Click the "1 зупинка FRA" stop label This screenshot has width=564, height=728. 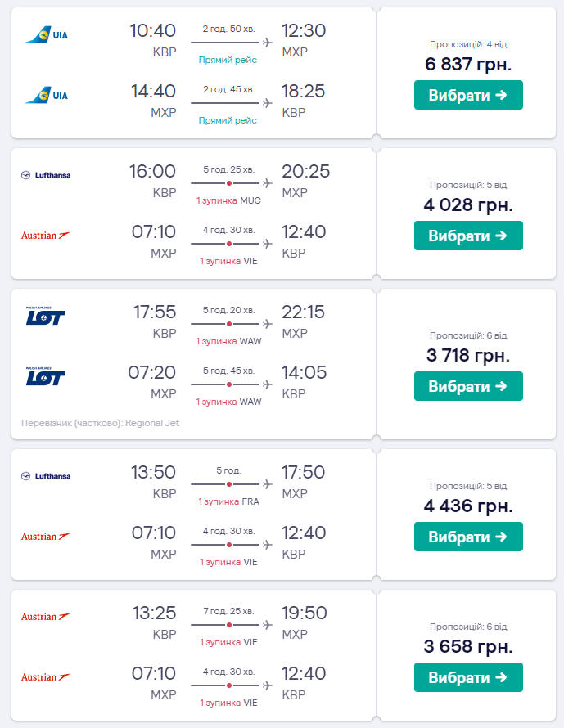point(228,501)
